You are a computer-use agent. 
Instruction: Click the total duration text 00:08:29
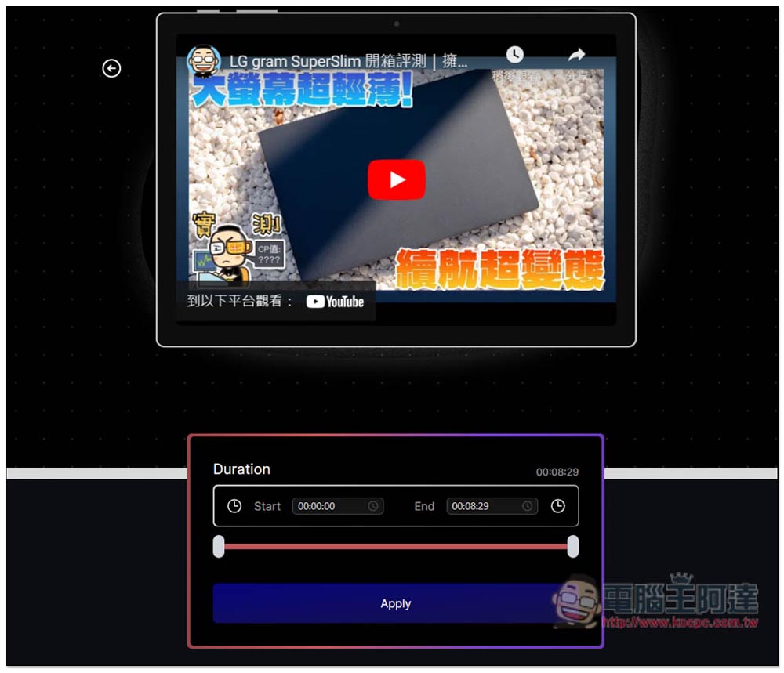pyautogui.click(x=557, y=472)
